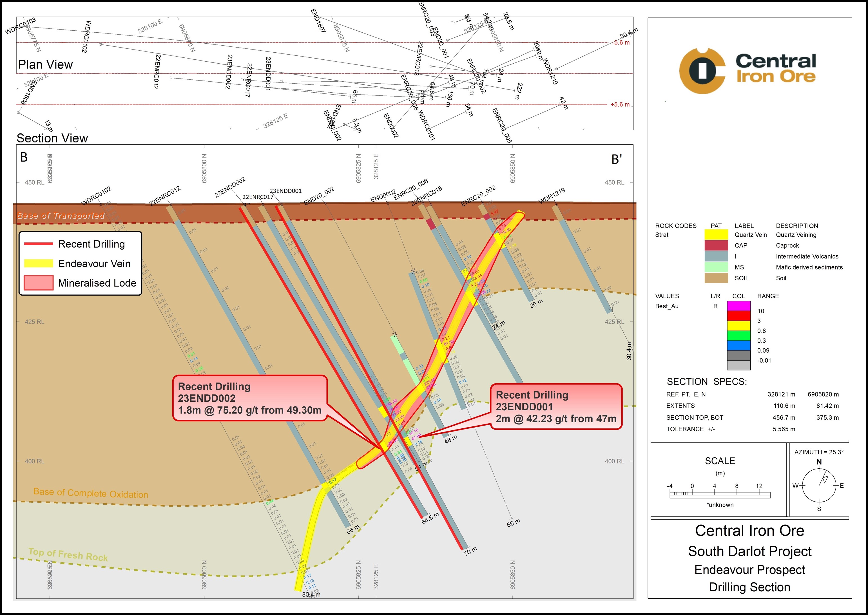Click the Endeavour Vein yellow legend sample

(x=38, y=263)
